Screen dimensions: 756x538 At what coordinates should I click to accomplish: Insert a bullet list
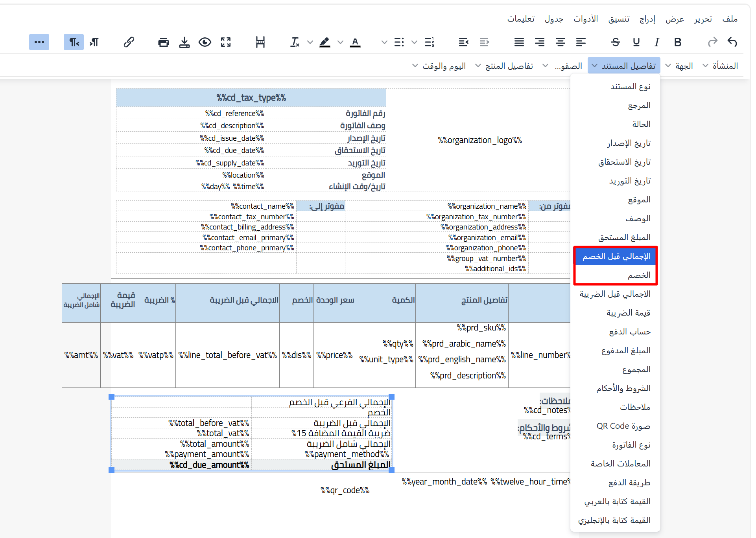[399, 42]
